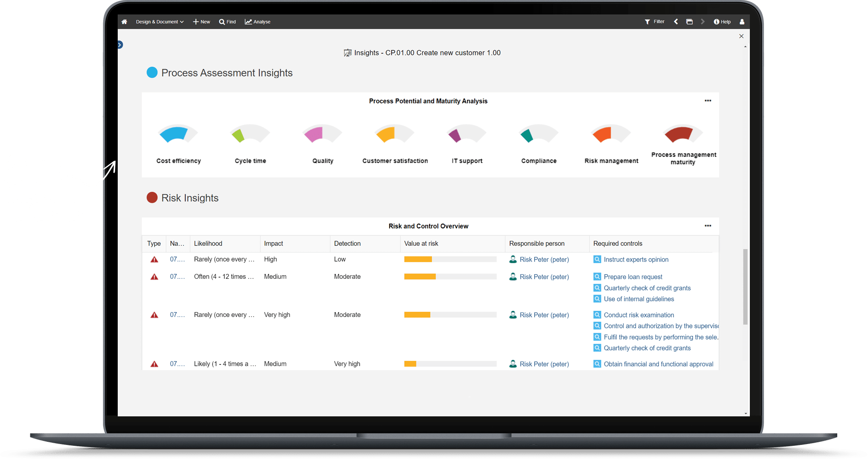Click the Risk Peter user icon on the first row
The height and width of the screenshot is (459, 868).
click(513, 259)
